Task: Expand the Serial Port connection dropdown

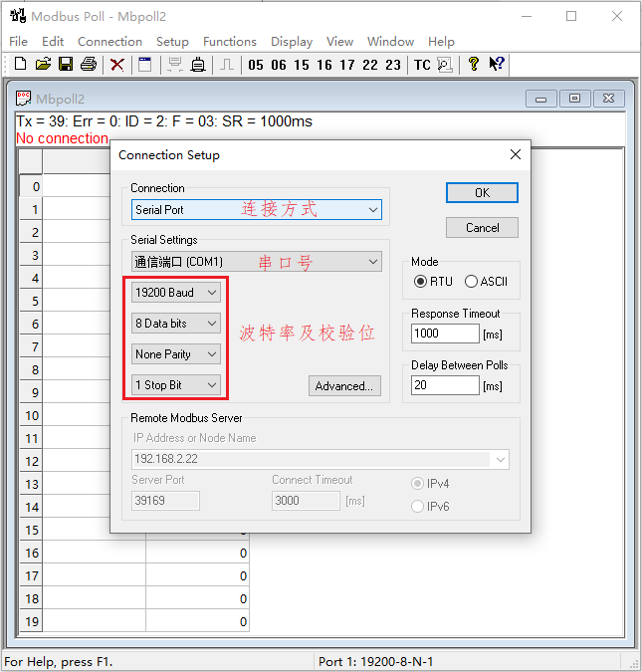Action: (x=257, y=210)
